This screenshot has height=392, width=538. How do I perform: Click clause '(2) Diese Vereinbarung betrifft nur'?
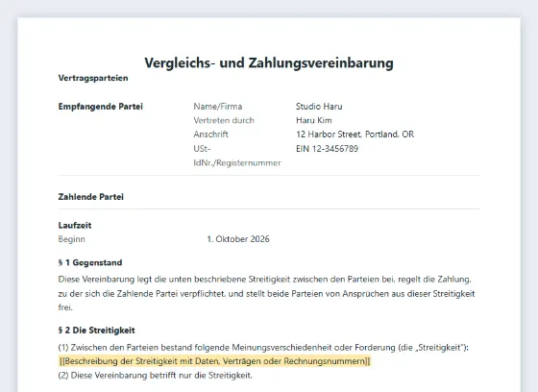[155, 376]
